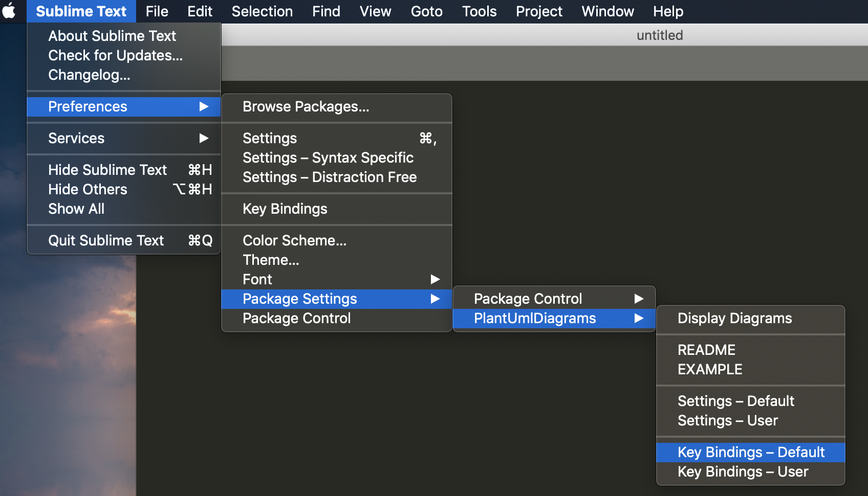Select Theme… from Preferences submenu
The height and width of the screenshot is (496, 868).
pos(271,260)
